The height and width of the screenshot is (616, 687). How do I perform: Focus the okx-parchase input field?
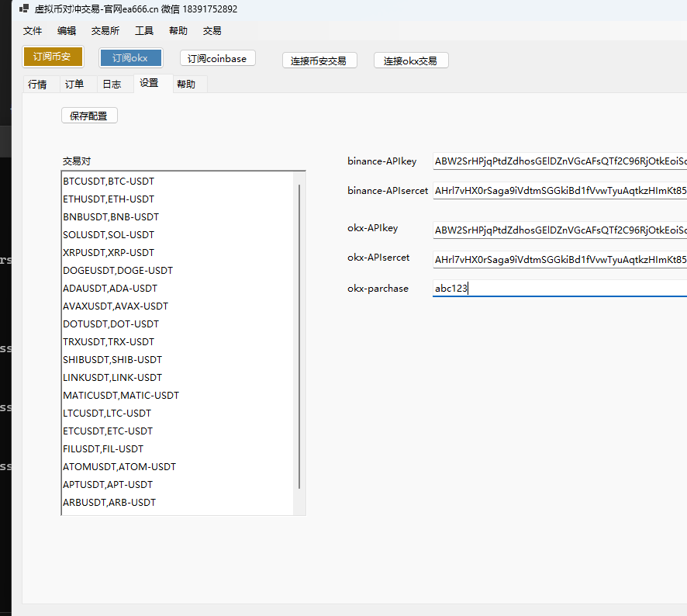(x=559, y=289)
